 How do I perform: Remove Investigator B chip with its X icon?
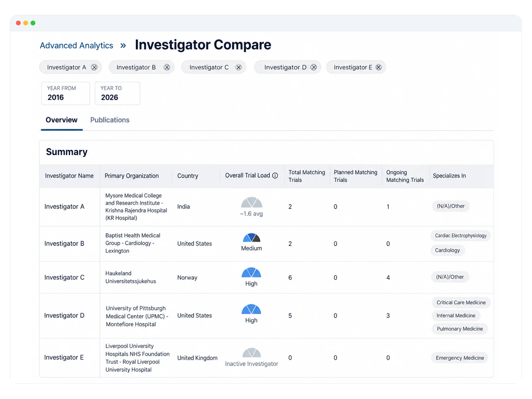click(x=167, y=67)
